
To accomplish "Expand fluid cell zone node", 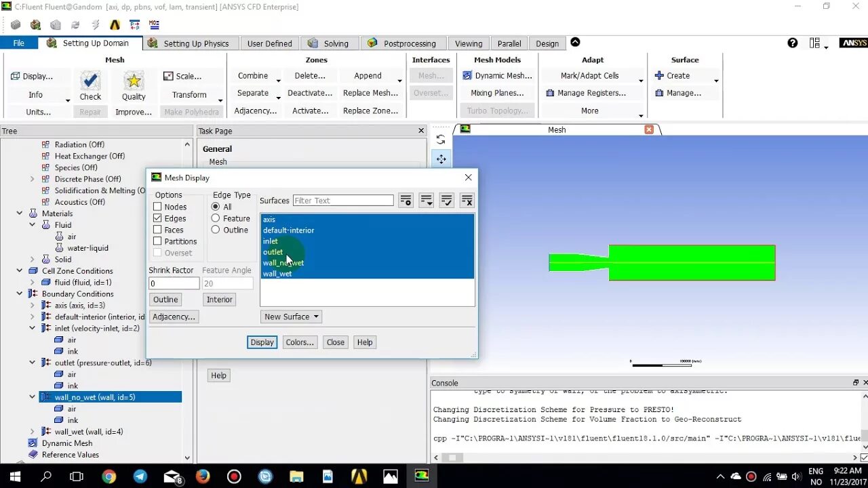I will click(32, 283).
